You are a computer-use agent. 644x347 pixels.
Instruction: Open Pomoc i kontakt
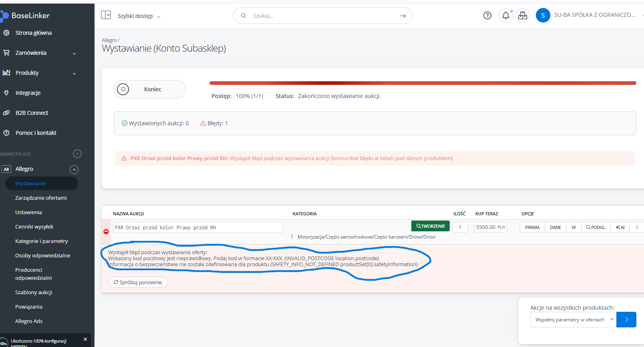(x=36, y=133)
